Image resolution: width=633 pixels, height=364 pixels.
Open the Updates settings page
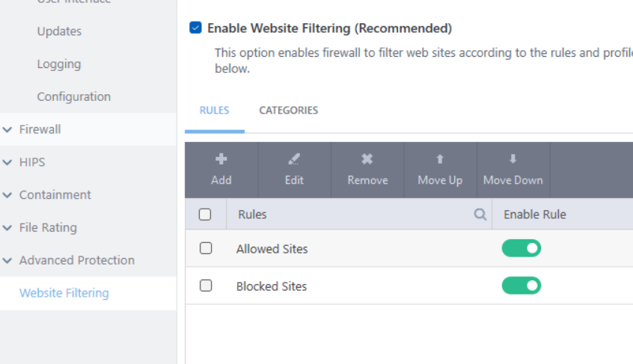(59, 31)
